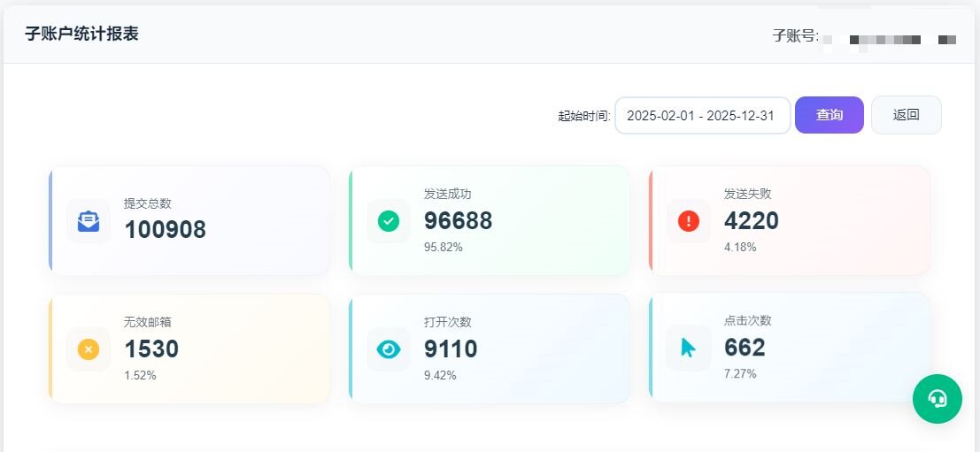Click the 发送成功 value 96688
980x452 pixels.
pyautogui.click(x=458, y=221)
